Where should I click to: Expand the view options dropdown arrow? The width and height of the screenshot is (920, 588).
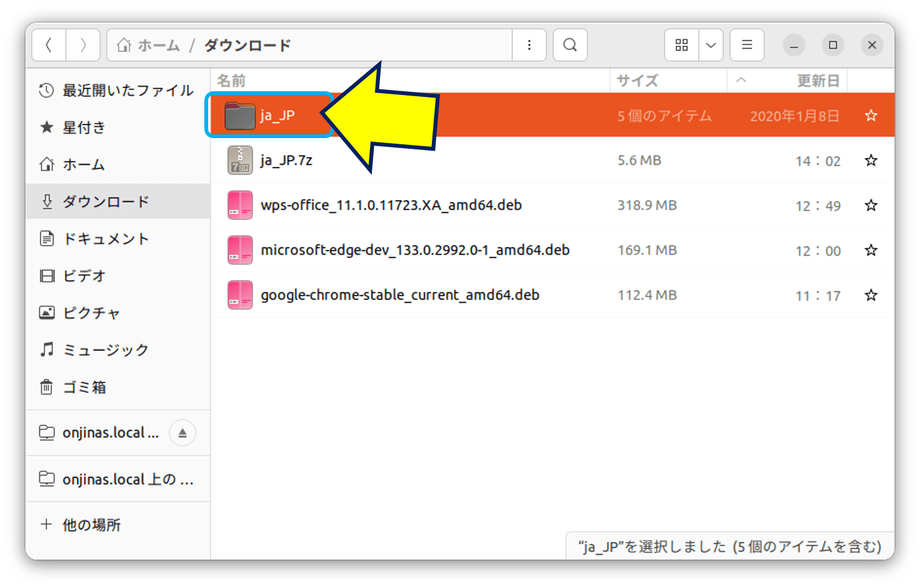[x=711, y=45]
